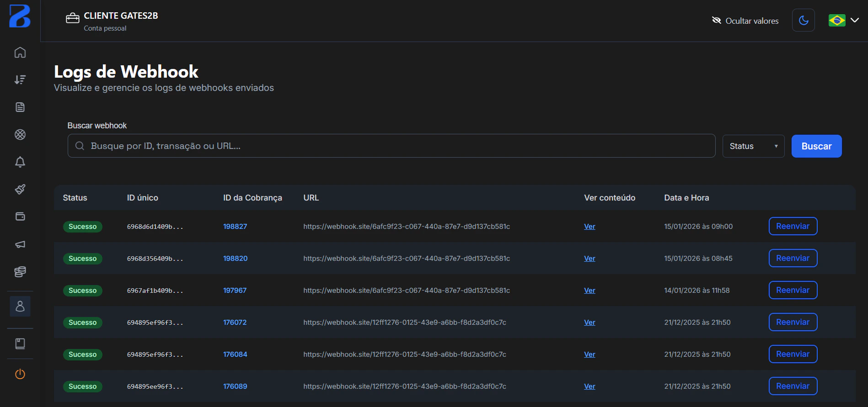Open the crossed-circle icon in sidebar
868x407 pixels.
coord(20,134)
